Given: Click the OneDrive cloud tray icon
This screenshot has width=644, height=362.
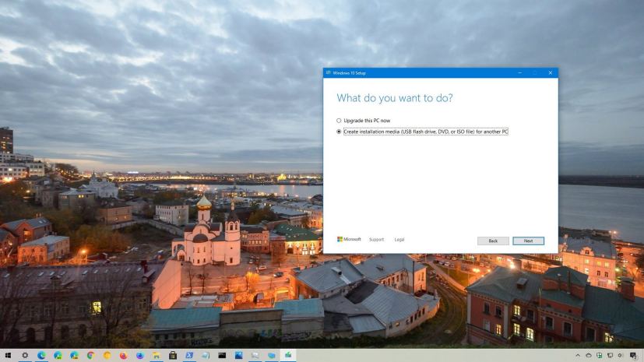Looking at the screenshot, I should [x=589, y=355].
